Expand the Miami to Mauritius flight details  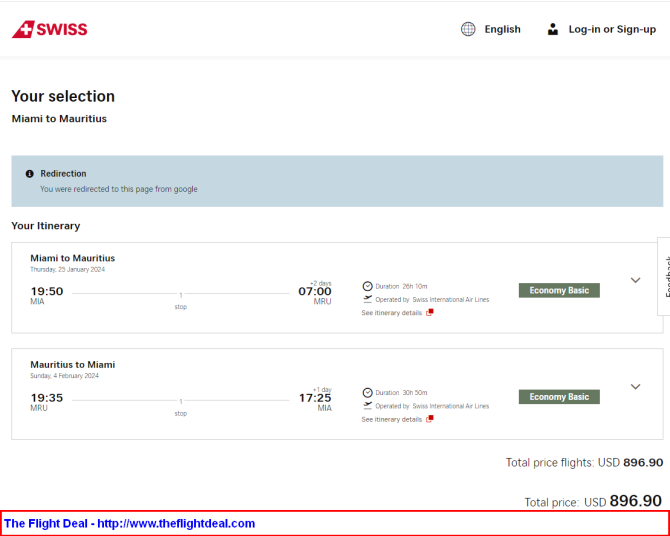[635, 280]
